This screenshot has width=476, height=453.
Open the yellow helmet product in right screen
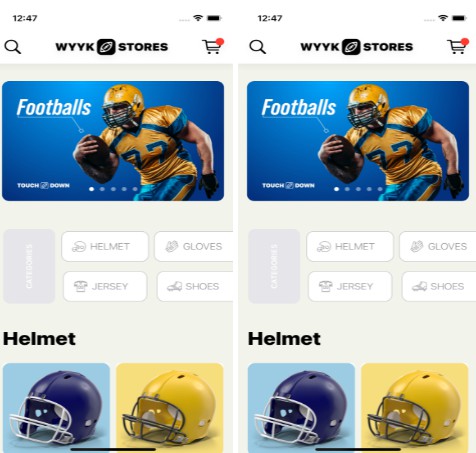(415, 408)
